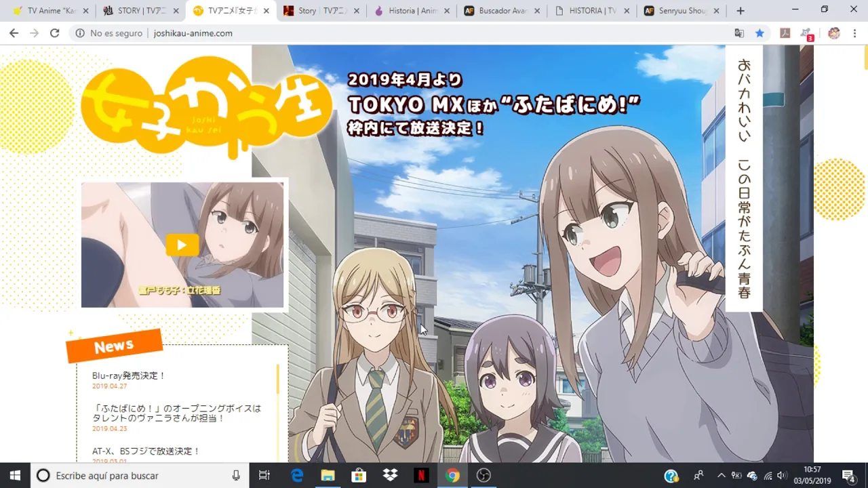
Task: Open 'Blu-ray発売決定！' news item
Action: [x=129, y=375]
